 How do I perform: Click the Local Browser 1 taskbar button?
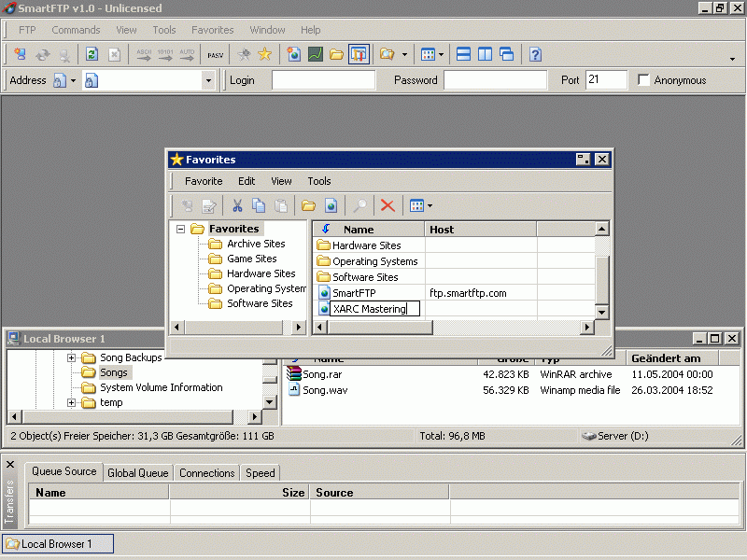[57, 543]
